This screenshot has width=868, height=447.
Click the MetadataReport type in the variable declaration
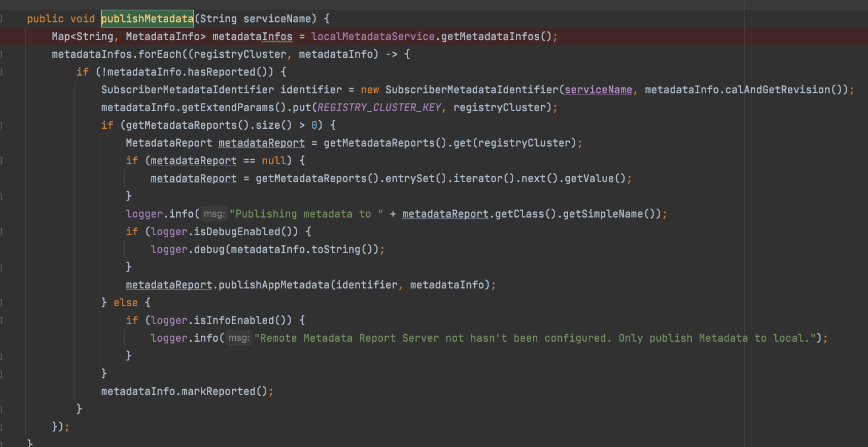[x=169, y=143]
